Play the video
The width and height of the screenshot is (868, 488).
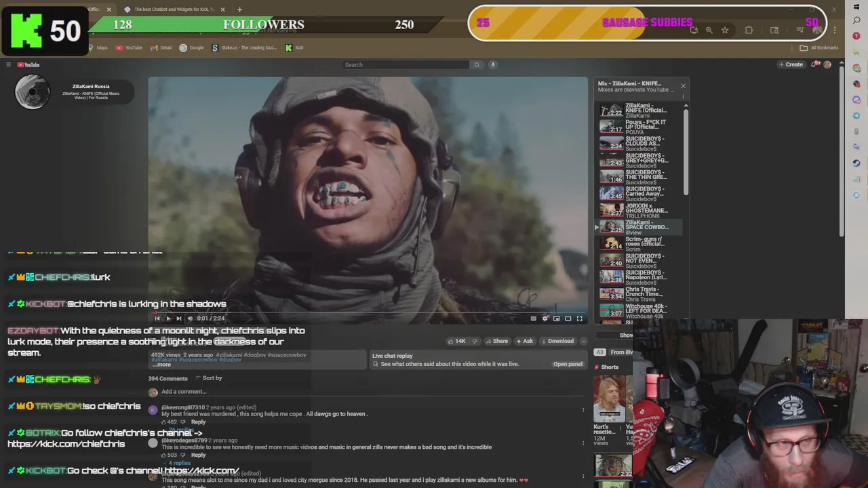pos(168,319)
